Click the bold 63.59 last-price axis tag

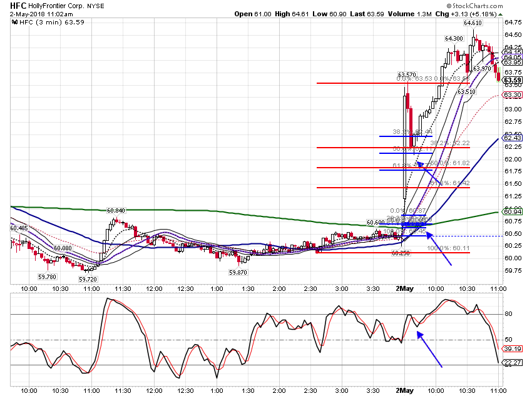tap(513, 80)
